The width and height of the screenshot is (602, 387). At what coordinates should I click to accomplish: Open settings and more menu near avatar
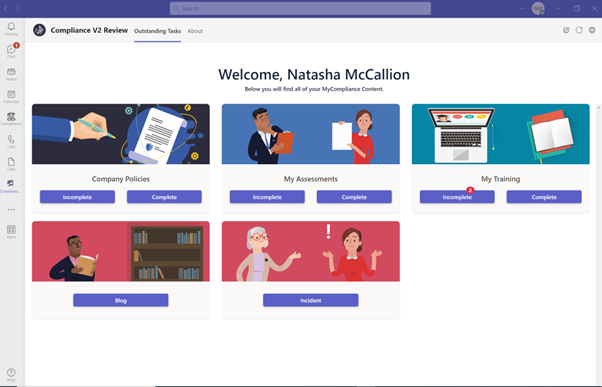[x=522, y=8]
